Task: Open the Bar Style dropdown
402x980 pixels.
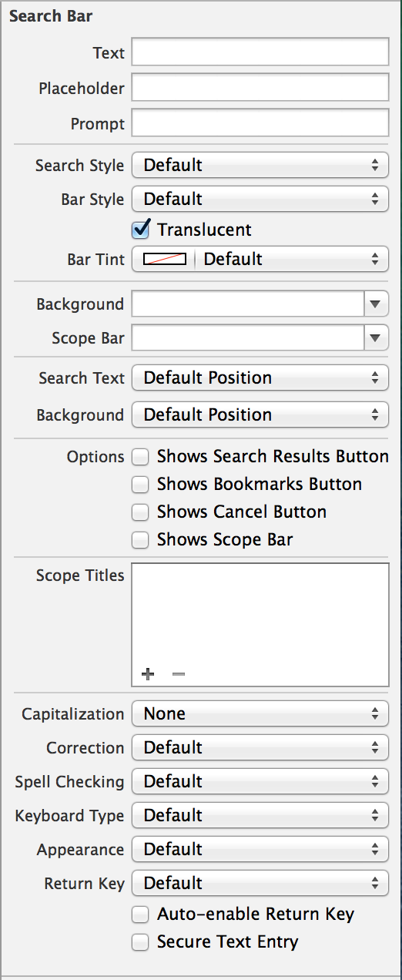Action: [x=260, y=200]
